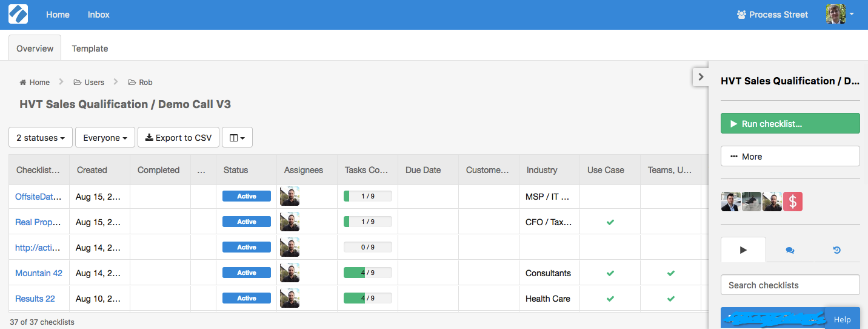Image resolution: width=868 pixels, height=329 pixels.
Task: Switch to the Template tab
Action: coord(90,48)
